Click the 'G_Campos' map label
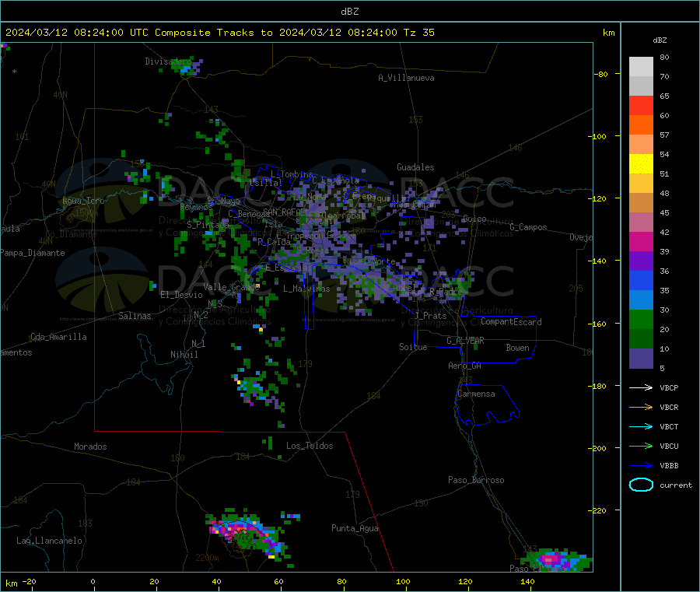This screenshot has width=700, height=592. [529, 227]
